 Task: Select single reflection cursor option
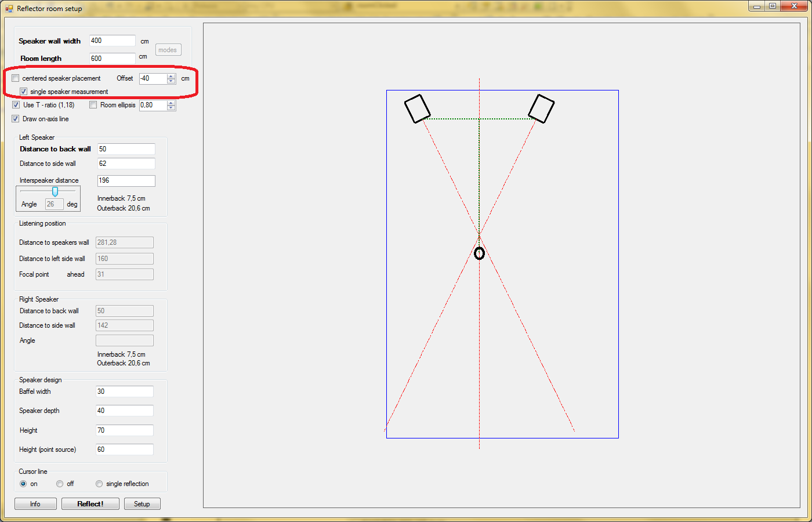pyautogui.click(x=99, y=484)
